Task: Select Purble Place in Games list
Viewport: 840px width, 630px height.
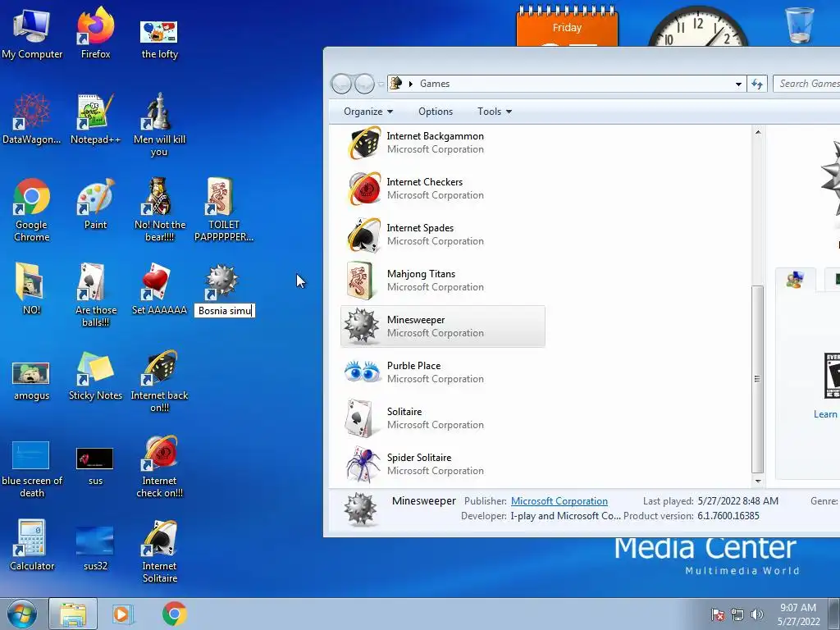Action: [442, 372]
